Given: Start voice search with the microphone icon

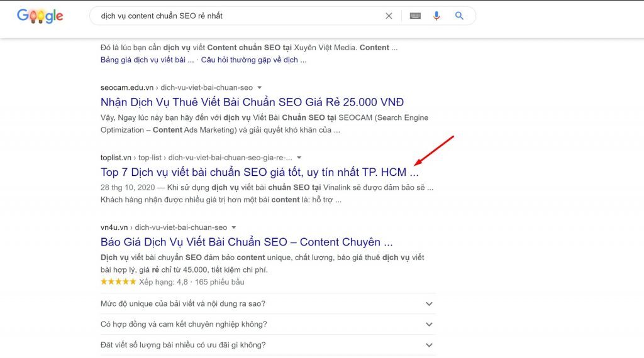Looking at the screenshot, I should click(x=436, y=16).
